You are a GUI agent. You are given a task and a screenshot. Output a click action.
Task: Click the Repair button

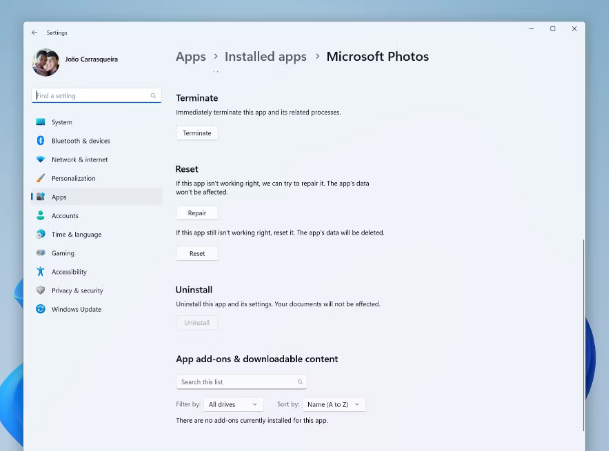pyautogui.click(x=197, y=213)
